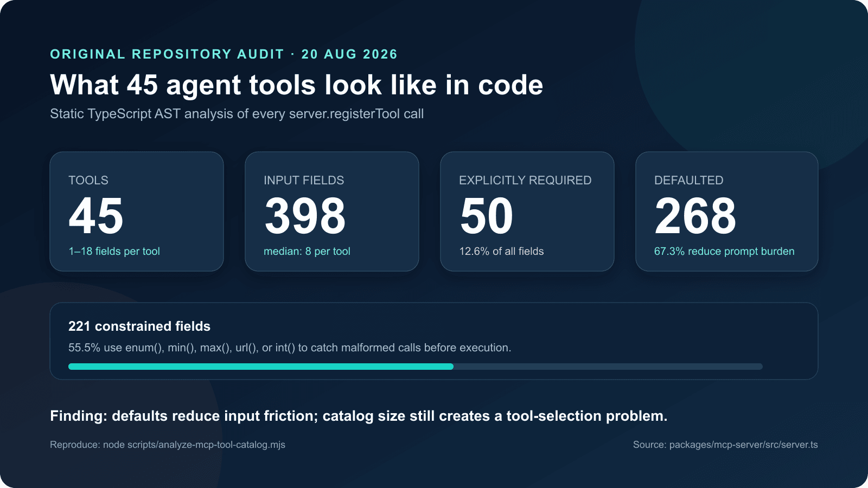Click the 'ORIGINAL REPOSITORY AUDIT · 20 AUG 2026' header
This screenshot has width=868, height=488.
(x=224, y=54)
